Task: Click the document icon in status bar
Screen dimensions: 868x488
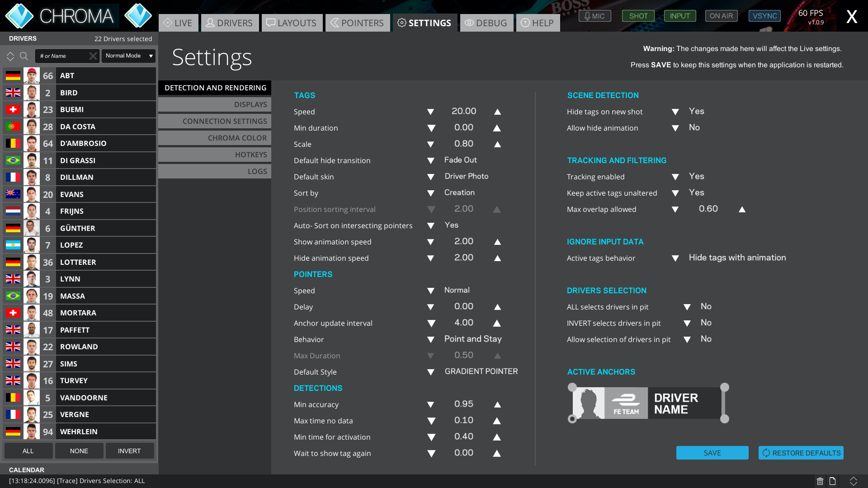Action: point(832,481)
